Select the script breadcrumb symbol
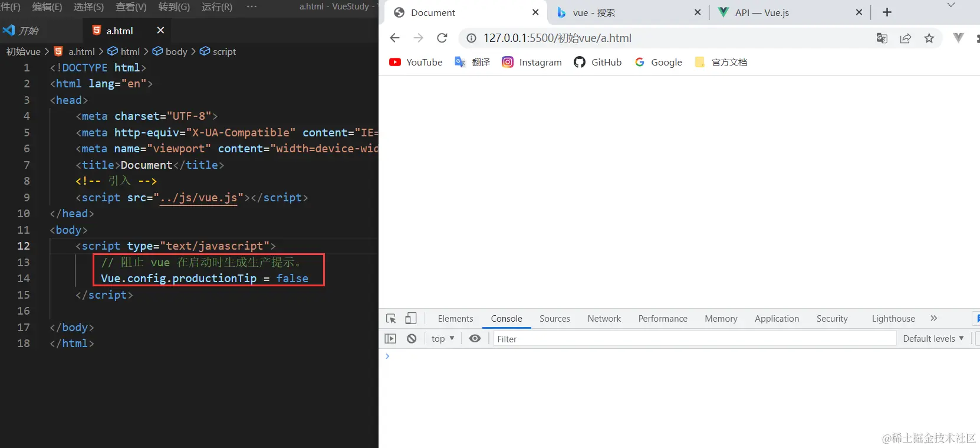This screenshot has width=980, height=448. [x=218, y=51]
